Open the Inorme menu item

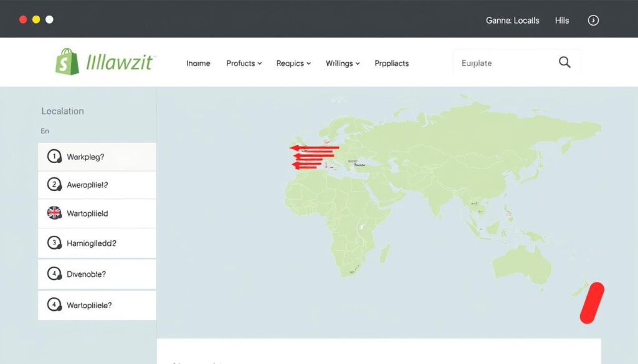(x=198, y=63)
